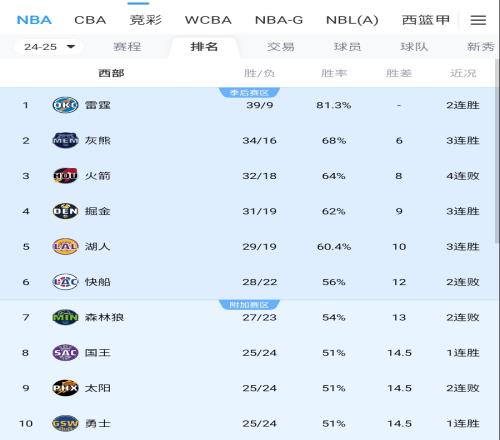500x440 pixels.
Task: Select the WCBA league tab
Action: [x=208, y=20]
